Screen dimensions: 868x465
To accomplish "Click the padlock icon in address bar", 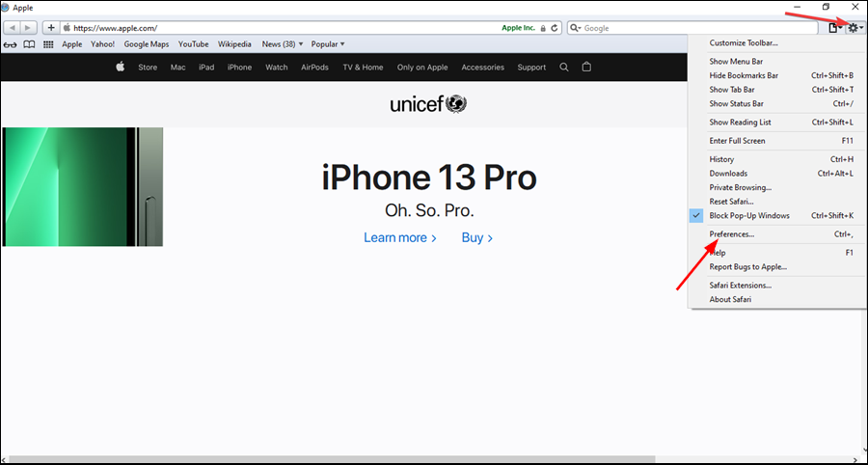I will [x=543, y=28].
